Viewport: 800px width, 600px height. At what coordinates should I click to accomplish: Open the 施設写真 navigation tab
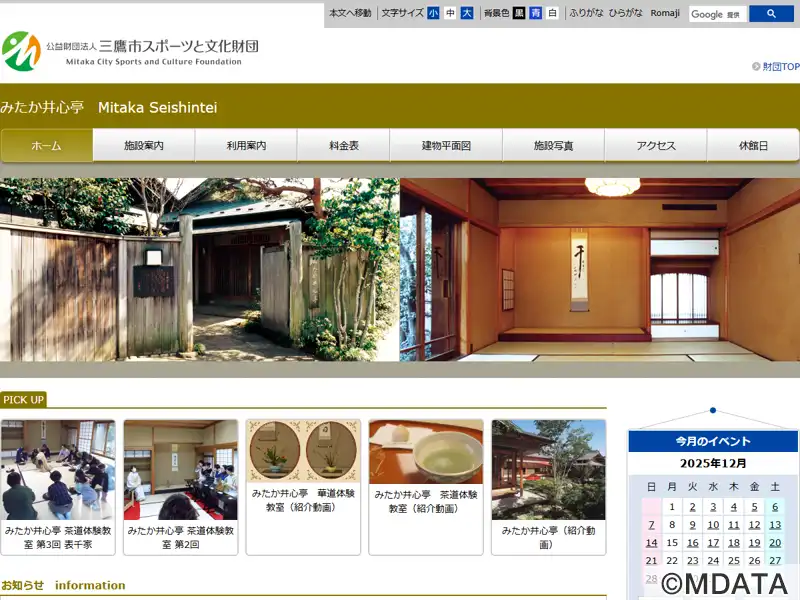click(x=554, y=145)
